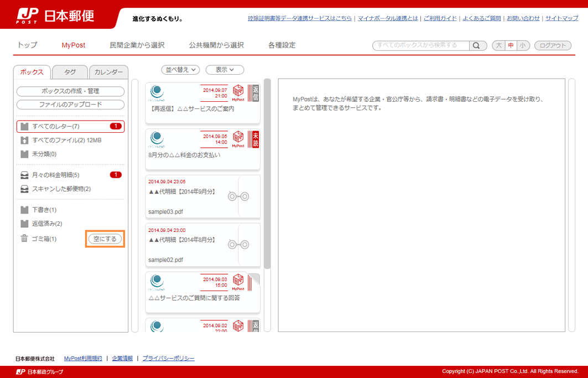Click ボックスの作成・管理 button

pyautogui.click(x=70, y=91)
